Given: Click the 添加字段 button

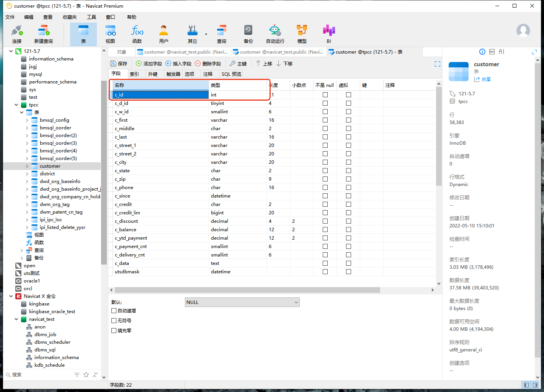Looking at the screenshot, I should [149, 64].
